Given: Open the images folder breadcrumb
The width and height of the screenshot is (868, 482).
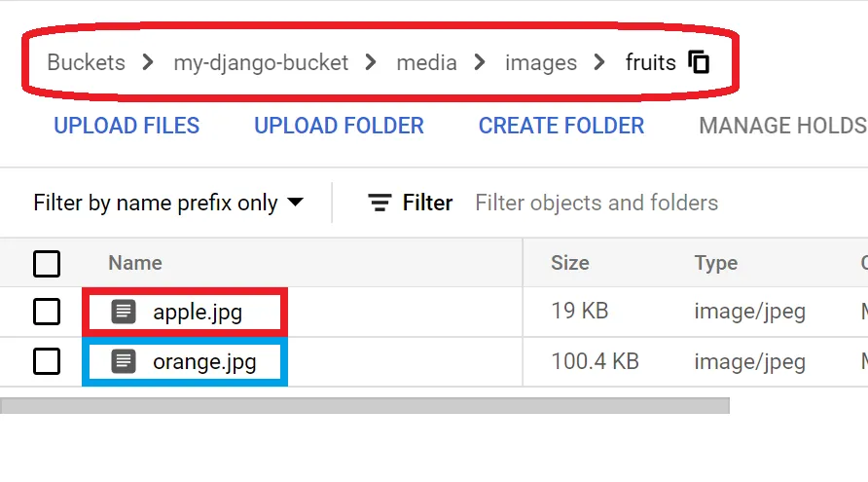Looking at the screenshot, I should tap(541, 63).
